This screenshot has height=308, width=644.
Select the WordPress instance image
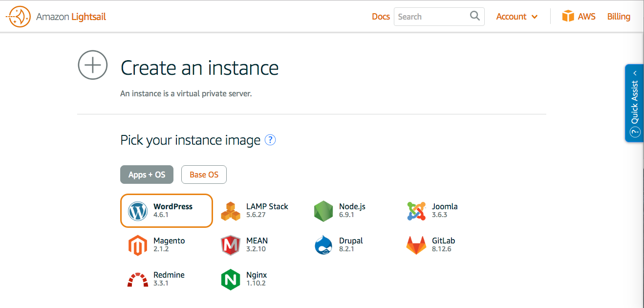point(166,211)
